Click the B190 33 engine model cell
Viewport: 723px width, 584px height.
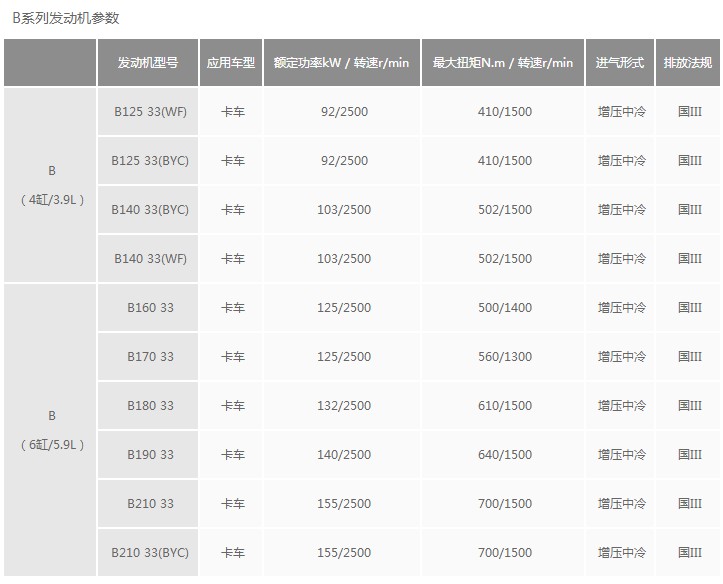coord(149,454)
